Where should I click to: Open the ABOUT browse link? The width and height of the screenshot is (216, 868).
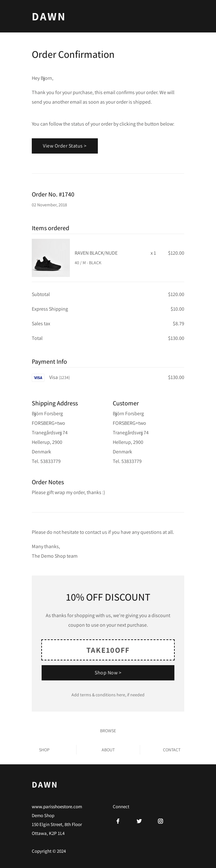[108, 750]
